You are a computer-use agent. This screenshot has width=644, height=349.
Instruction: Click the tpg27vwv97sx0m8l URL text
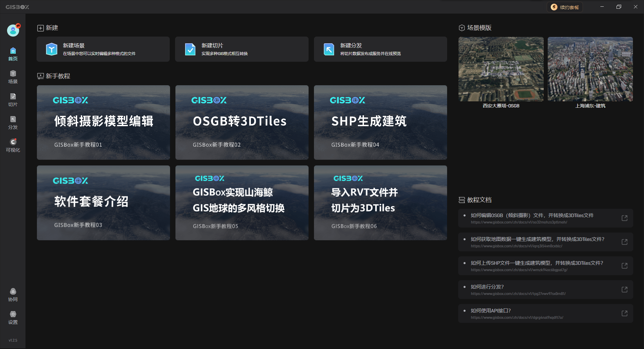click(518, 294)
